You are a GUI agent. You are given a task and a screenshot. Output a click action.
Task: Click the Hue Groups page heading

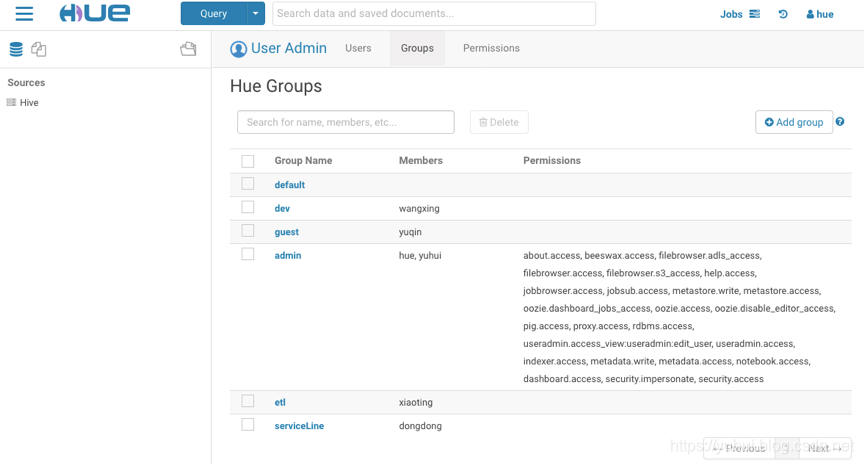click(276, 87)
